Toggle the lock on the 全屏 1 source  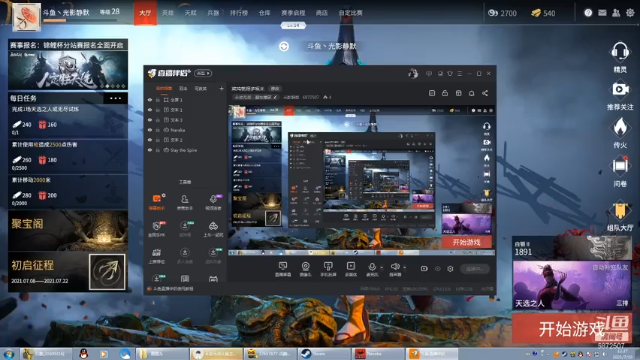tap(158, 100)
